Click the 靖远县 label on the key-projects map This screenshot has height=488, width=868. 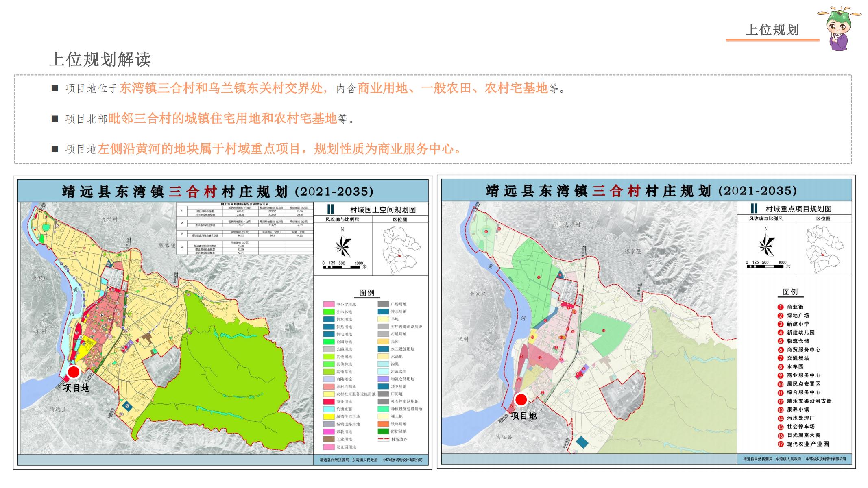[x=504, y=437]
